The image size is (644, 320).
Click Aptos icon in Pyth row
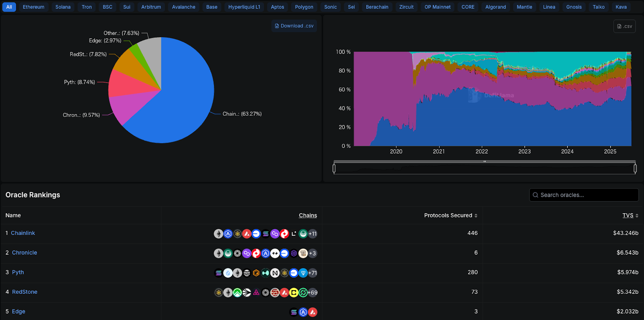coord(247,273)
